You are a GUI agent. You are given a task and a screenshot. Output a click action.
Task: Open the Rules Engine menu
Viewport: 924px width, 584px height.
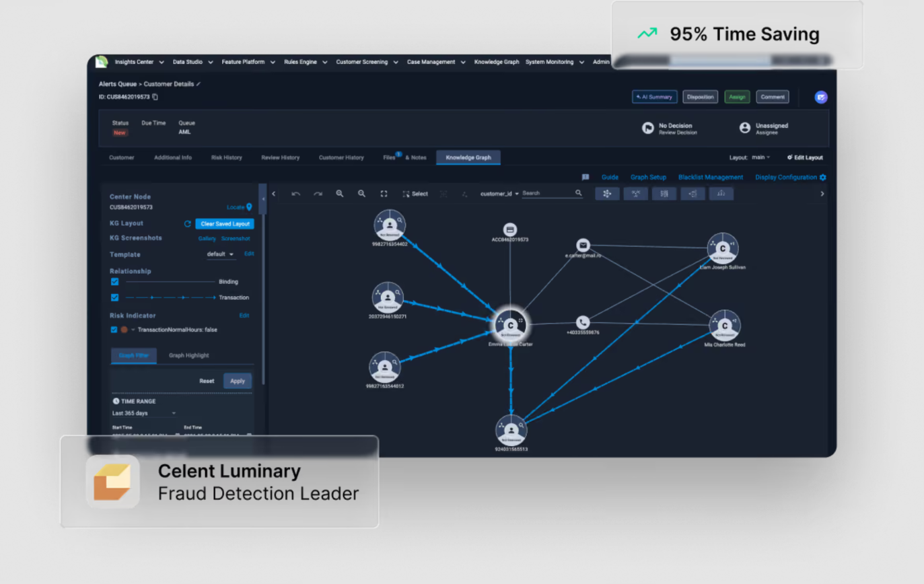(306, 62)
